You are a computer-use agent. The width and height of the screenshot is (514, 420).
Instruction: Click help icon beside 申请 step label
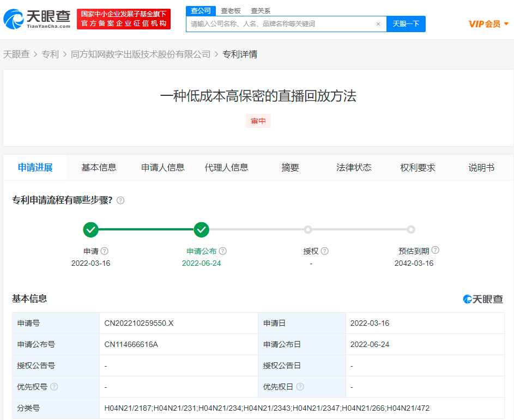point(105,251)
